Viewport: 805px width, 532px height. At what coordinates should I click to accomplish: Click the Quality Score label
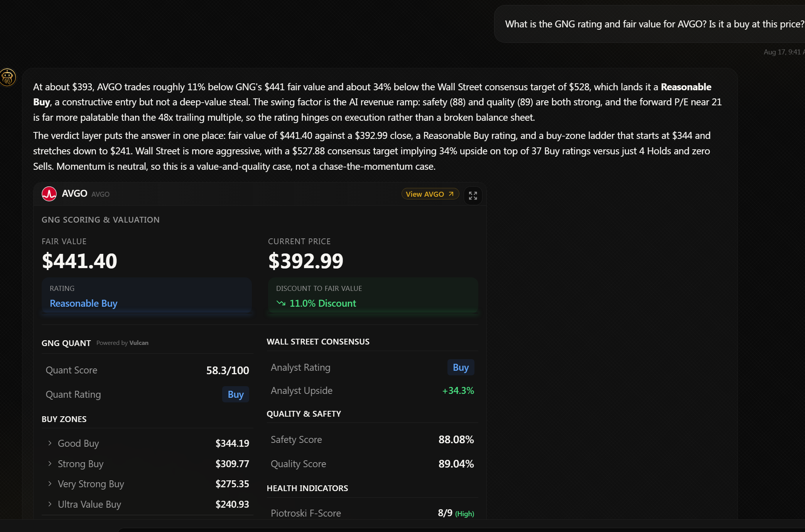[x=299, y=464]
